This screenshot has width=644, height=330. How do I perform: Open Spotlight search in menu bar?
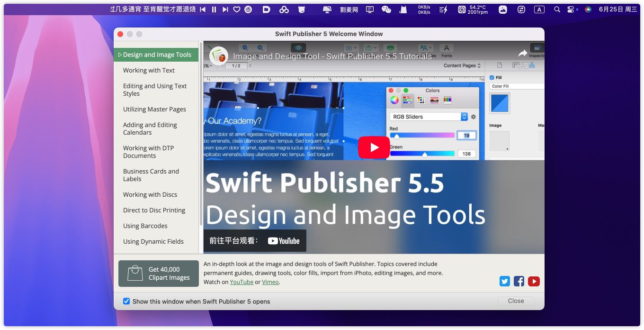557,9
